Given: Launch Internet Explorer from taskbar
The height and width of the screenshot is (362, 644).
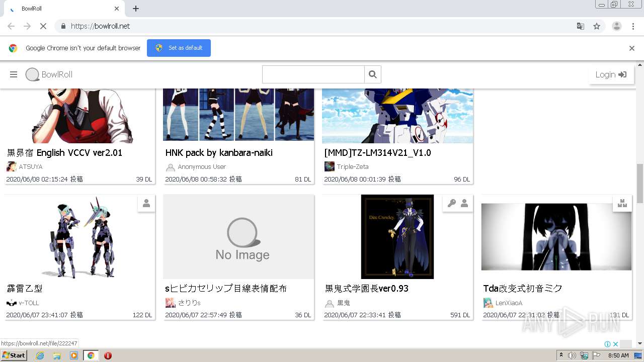Looking at the screenshot, I should (x=40, y=355).
